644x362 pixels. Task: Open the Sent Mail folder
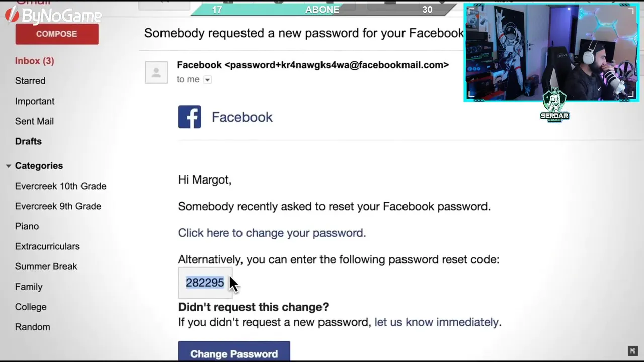[34, 121]
